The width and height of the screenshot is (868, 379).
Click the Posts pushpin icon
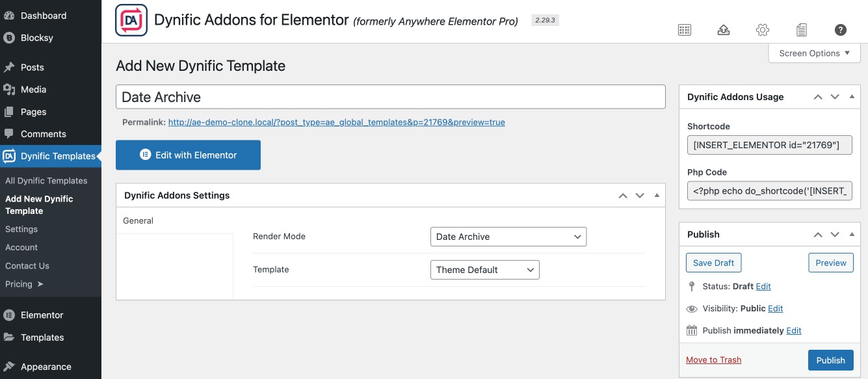click(x=9, y=67)
